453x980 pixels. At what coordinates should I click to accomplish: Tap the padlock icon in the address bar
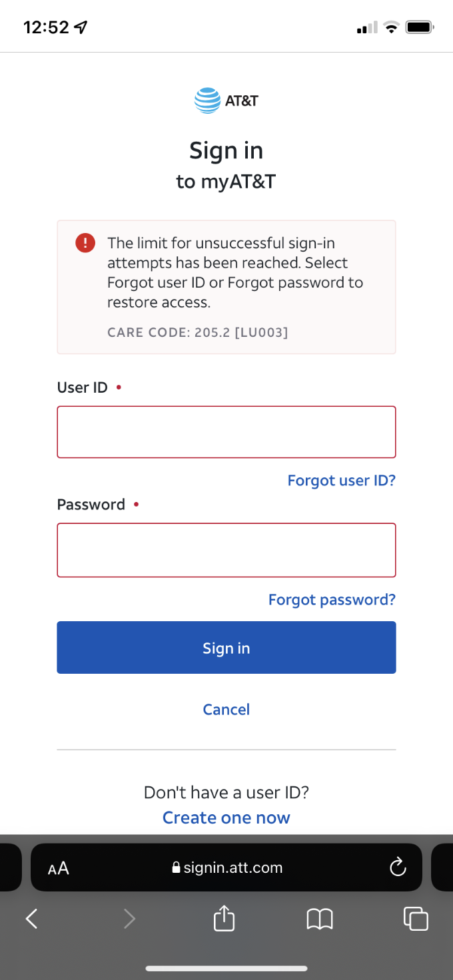(175, 867)
